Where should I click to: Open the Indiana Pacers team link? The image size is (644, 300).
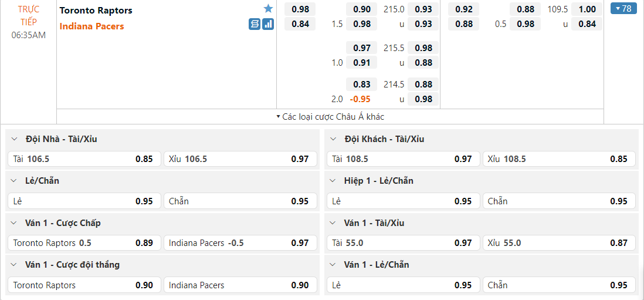click(x=92, y=26)
